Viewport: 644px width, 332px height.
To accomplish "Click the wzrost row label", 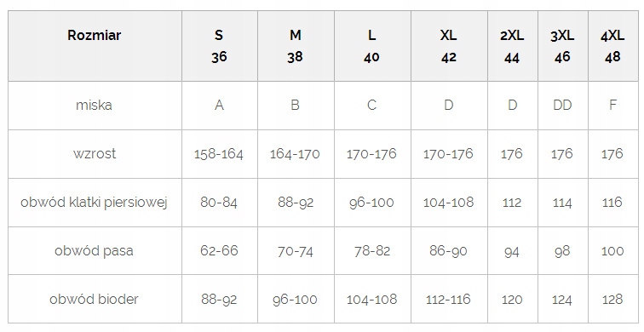I will click(95, 154).
